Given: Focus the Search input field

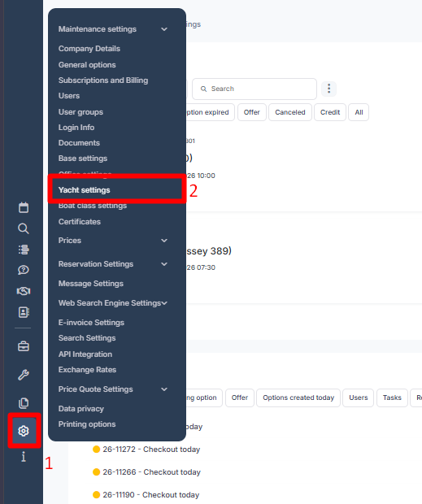Looking at the screenshot, I should (x=255, y=89).
